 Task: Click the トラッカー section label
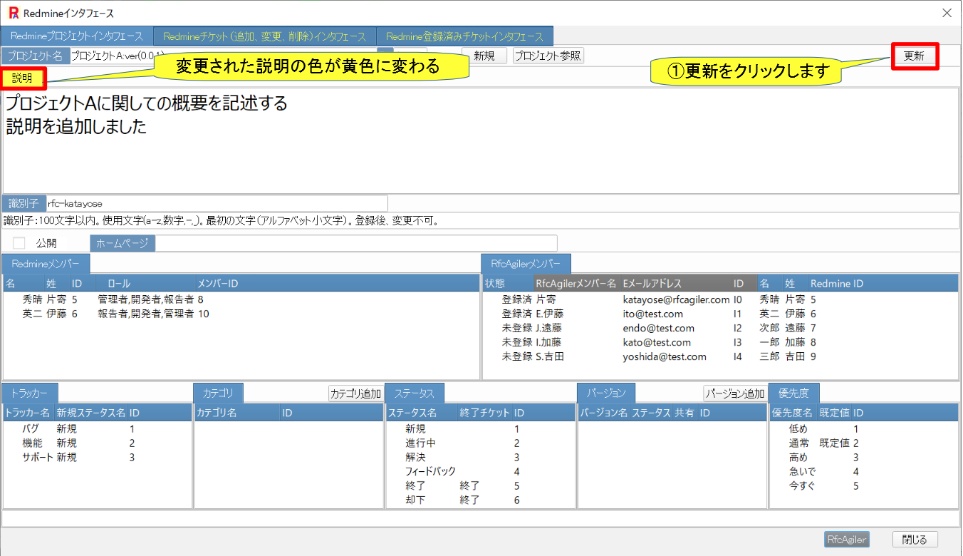pyautogui.click(x=29, y=393)
